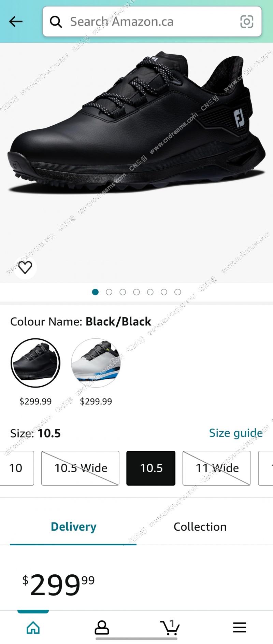Select the selected 10.5 size button
273x644 pixels.
coord(151,468)
